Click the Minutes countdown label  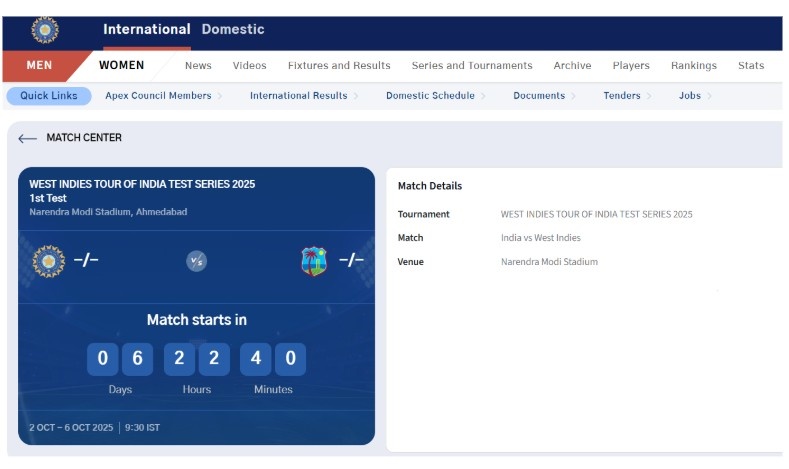(273, 389)
